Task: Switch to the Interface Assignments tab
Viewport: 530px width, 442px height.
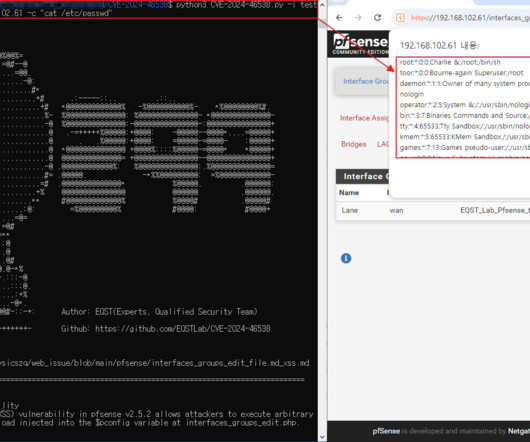Action: 364,118
